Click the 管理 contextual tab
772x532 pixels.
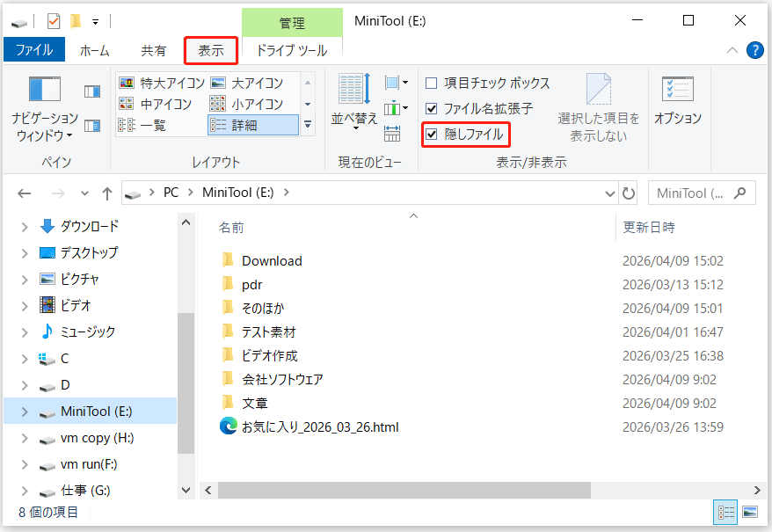pyautogui.click(x=292, y=23)
